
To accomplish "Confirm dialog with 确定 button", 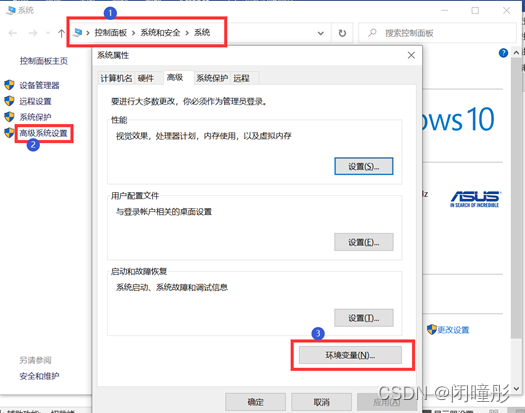I will tap(255, 402).
